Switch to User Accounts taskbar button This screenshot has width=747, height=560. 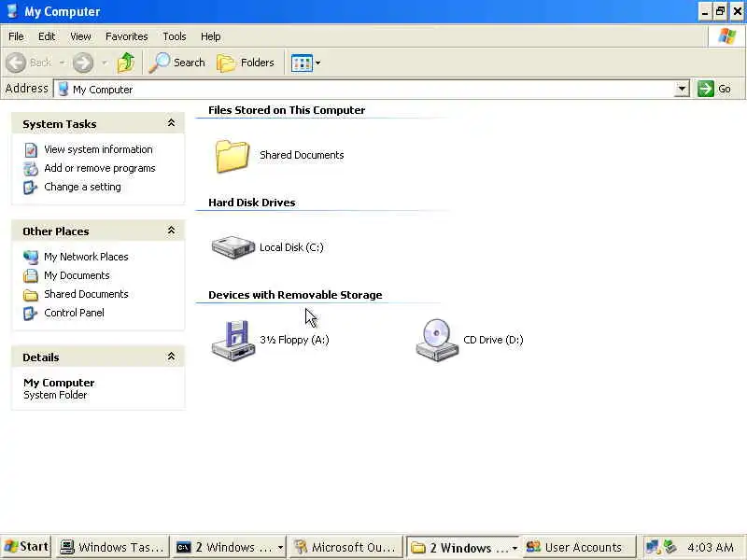click(579, 547)
